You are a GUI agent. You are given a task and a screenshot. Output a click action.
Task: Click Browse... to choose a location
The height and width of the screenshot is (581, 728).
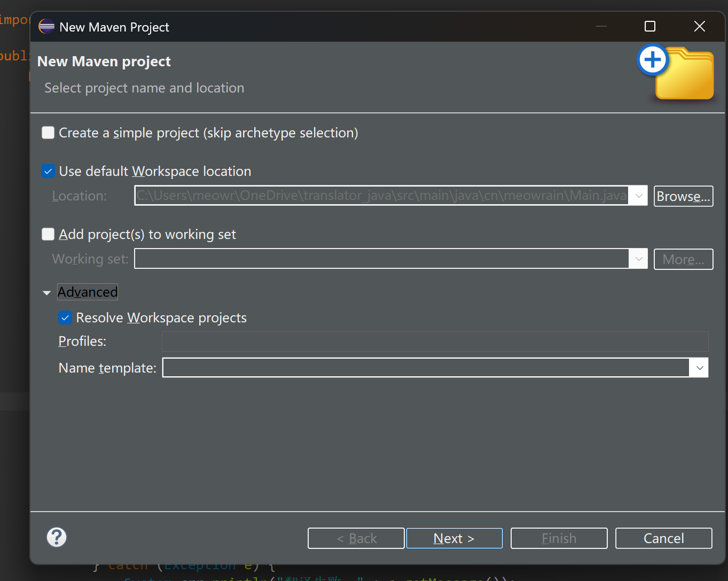[683, 196]
